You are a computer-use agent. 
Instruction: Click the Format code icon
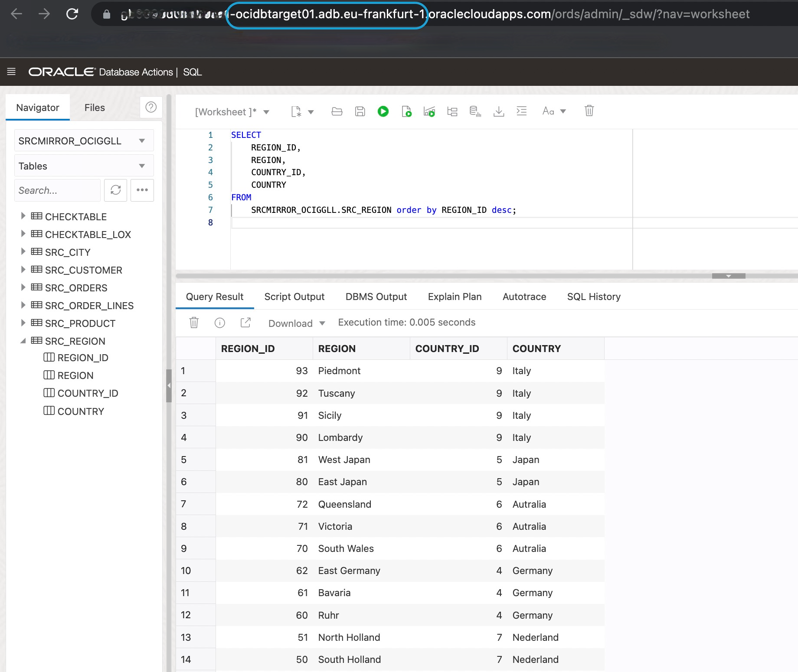click(x=522, y=111)
